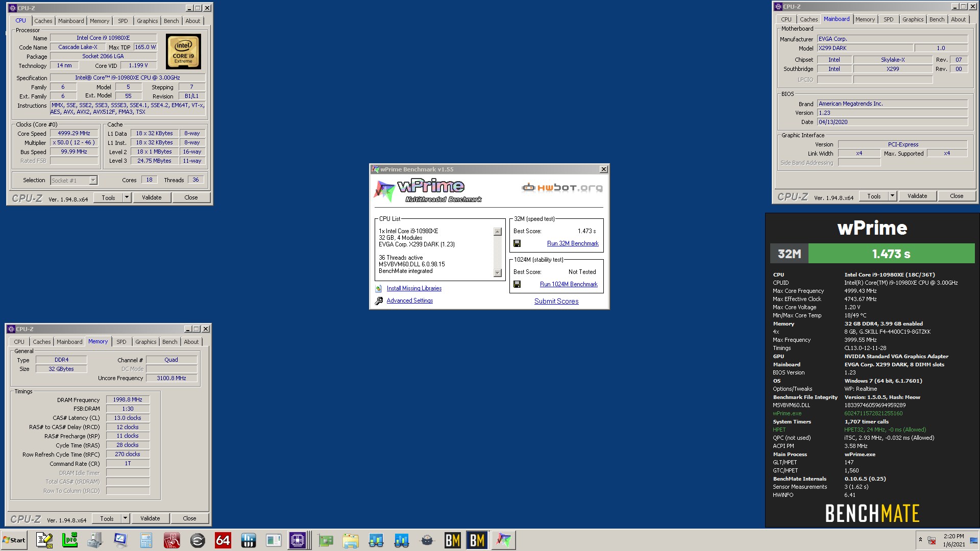The image size is (980, 551).
Task: Click the Core Speed value 4999.29 MHz
Action: coord(74,133)
